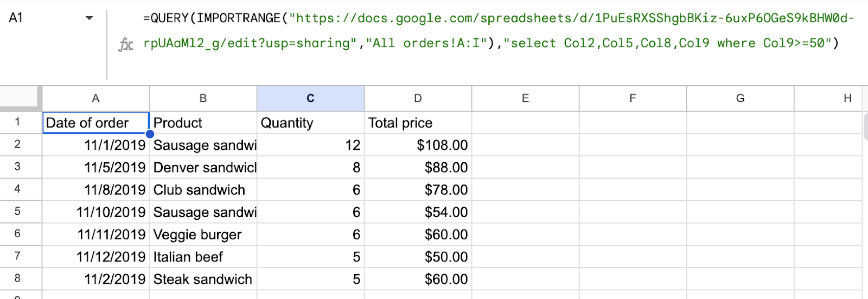The image size is (868, 299).
Task: Select column F header
Action: pos(633,98)
